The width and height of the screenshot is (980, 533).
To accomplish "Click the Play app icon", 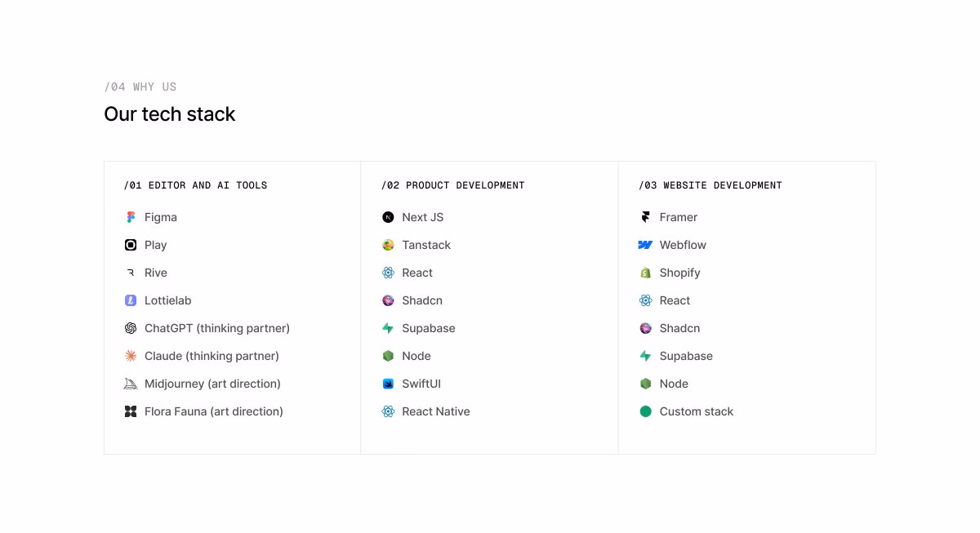I will tap(131, 245).
